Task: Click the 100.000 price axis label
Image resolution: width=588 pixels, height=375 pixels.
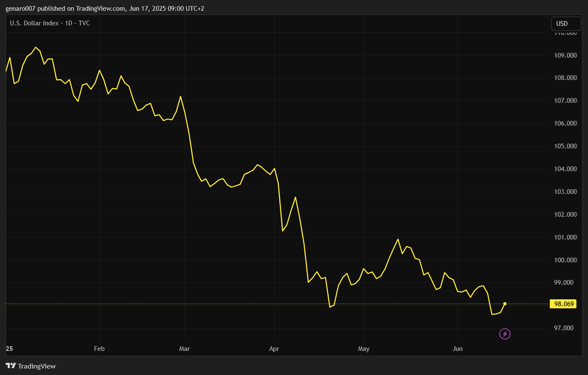Action: pyautogui.click(x=565, y=260)
